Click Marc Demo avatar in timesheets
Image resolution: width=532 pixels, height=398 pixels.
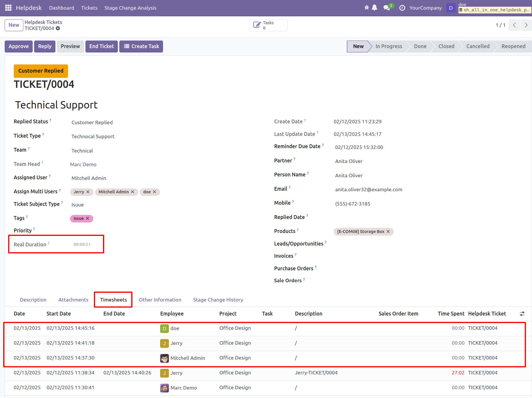click(164, 388)
